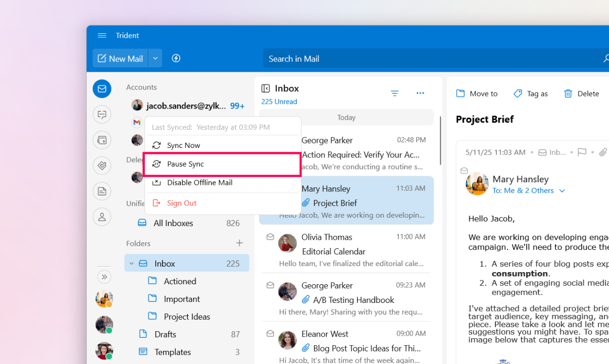Open the contacts module in sidebar
The width and height of the screenshot is (609, 364).
(x=102, y=217)
